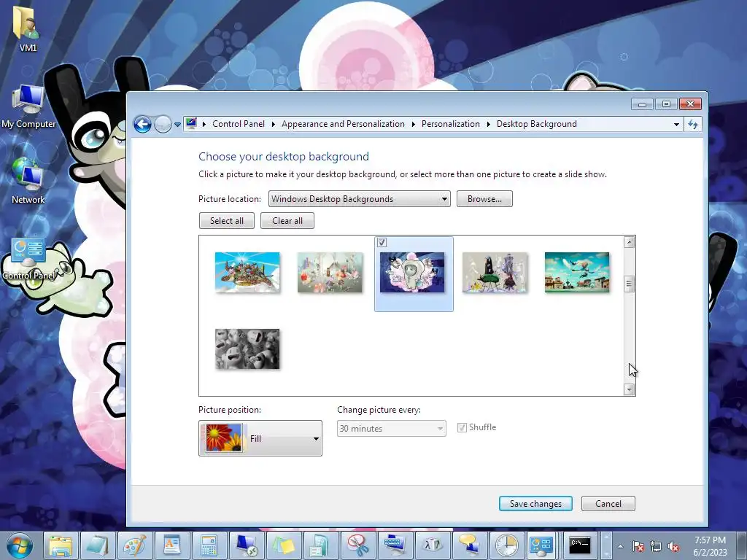Image resolution: width=747 pixels, height=560 pixels.
Task: Toggle the Shuffle checkbox
Action: (x=462, y=427)
